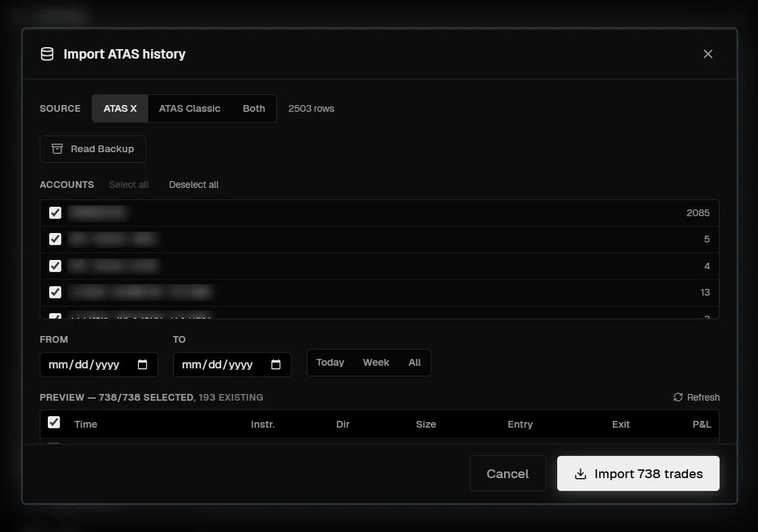Select the ATAS X source tab

(x=120, y=108)
